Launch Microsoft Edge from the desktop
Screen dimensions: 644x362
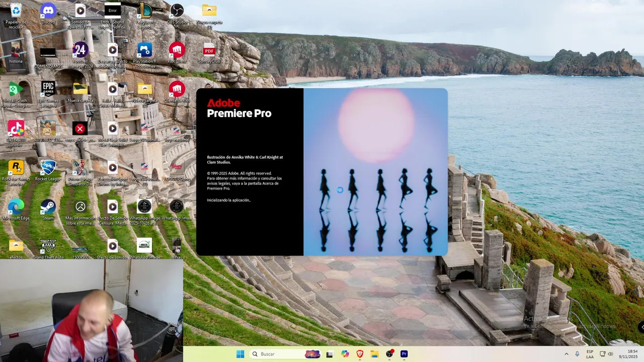[x=16, y=210]
